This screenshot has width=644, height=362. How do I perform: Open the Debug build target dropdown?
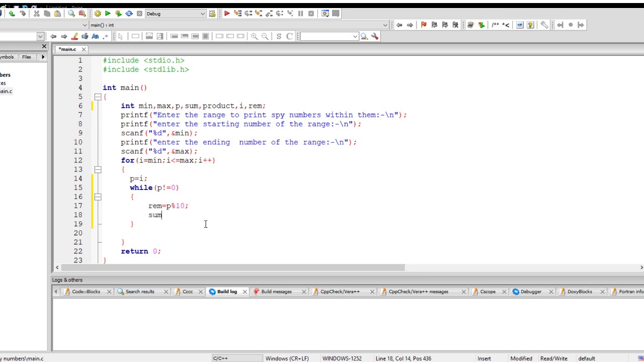176,14
